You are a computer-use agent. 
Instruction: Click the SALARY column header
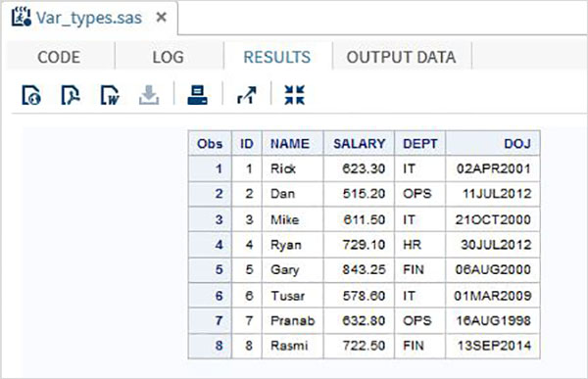[x=359, y=143]
